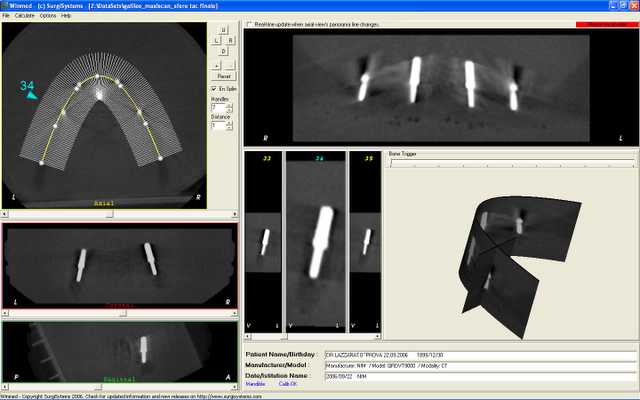Select cross-section slice 33 thumbnail

263,242
